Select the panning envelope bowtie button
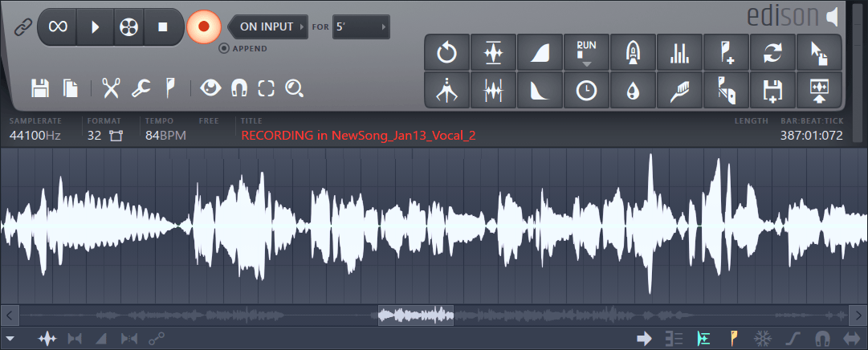 click(75, 339)
